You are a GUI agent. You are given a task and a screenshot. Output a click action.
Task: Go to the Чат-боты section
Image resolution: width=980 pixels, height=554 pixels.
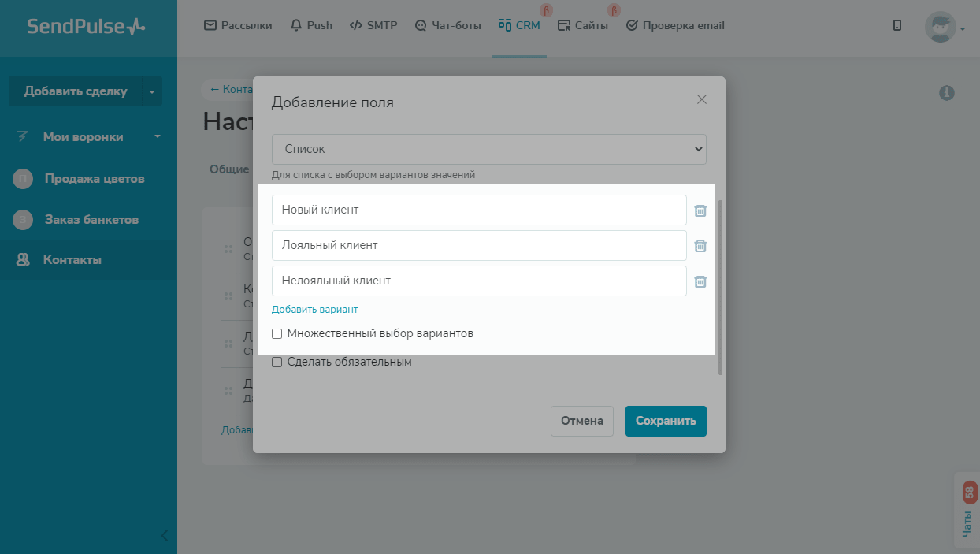pyautogui.click(x=447, y=25)
